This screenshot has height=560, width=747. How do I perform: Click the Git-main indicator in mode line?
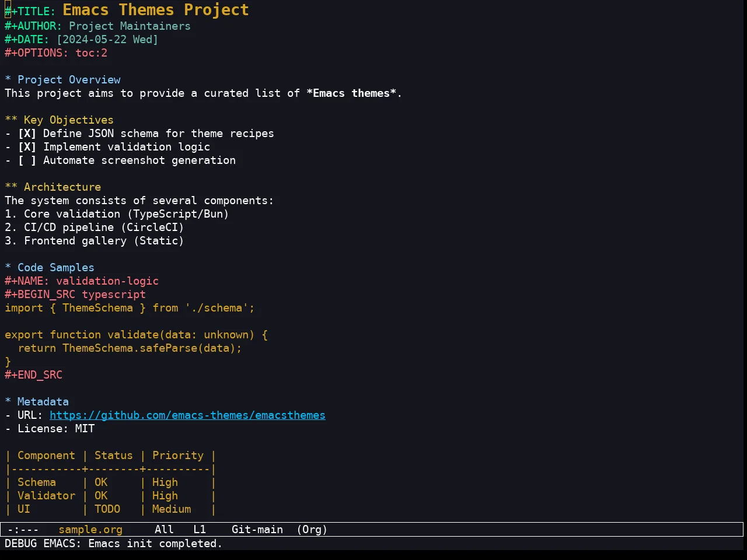pos(257,530)
